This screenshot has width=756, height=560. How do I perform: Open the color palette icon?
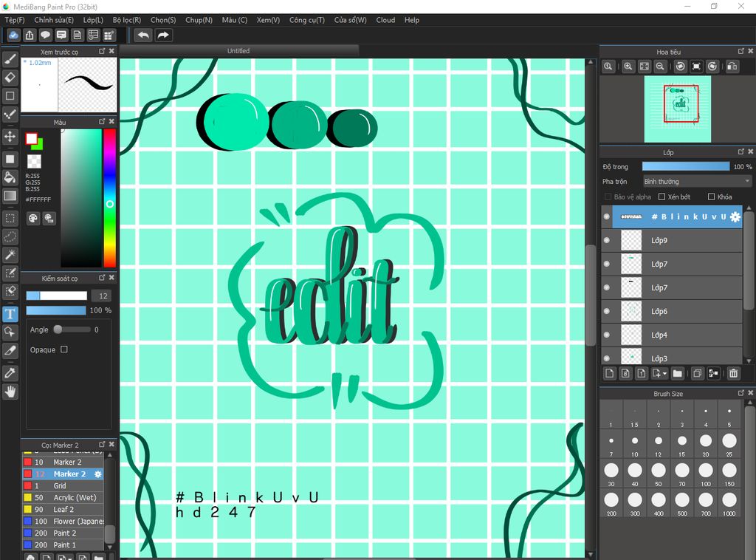tap(32, 219)
